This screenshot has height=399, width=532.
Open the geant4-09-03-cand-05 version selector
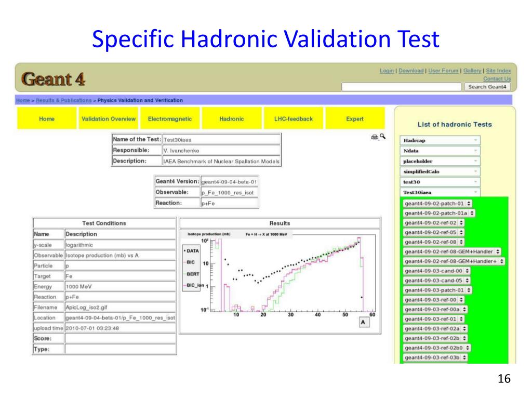click(x=436, y=281)
